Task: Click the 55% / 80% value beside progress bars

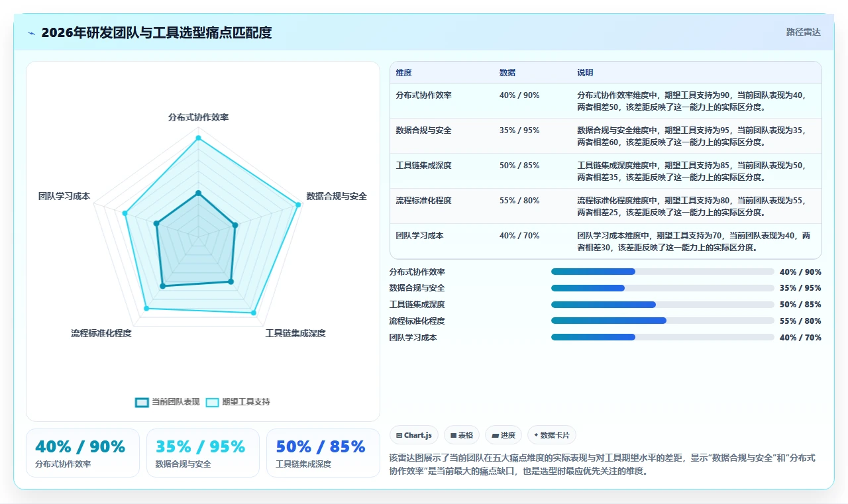Action: point(800,321)
